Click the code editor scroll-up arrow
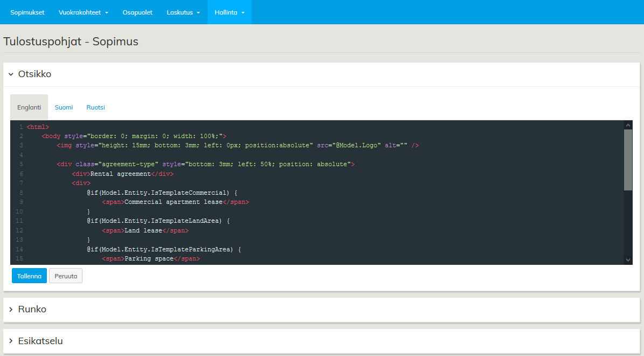The height and width of the screenshot is (356, 644). point(628,125)
